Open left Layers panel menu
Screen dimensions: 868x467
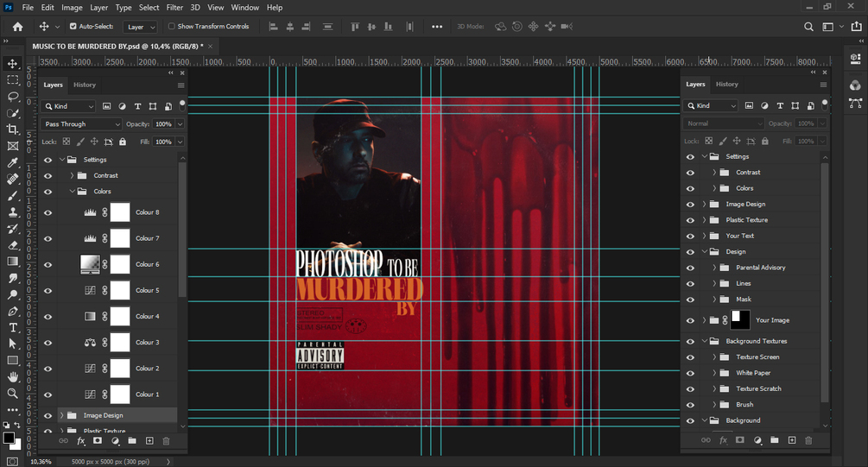(x=181, y=85)
